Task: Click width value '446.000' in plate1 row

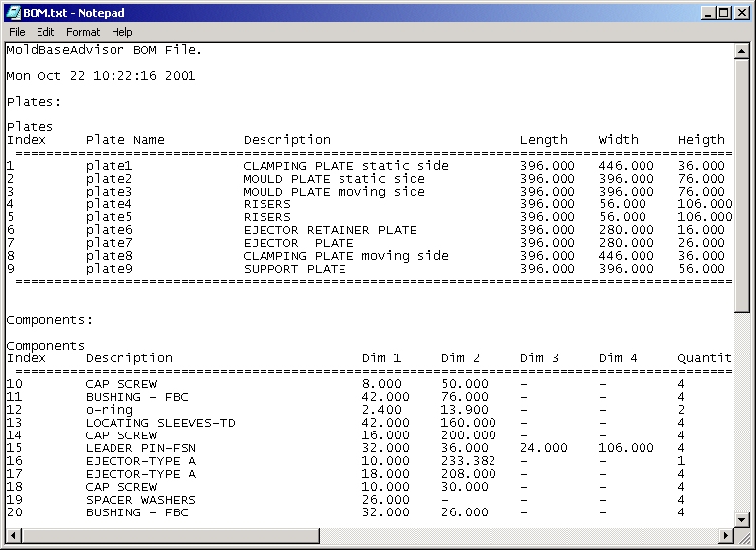Action: (627, 166)
